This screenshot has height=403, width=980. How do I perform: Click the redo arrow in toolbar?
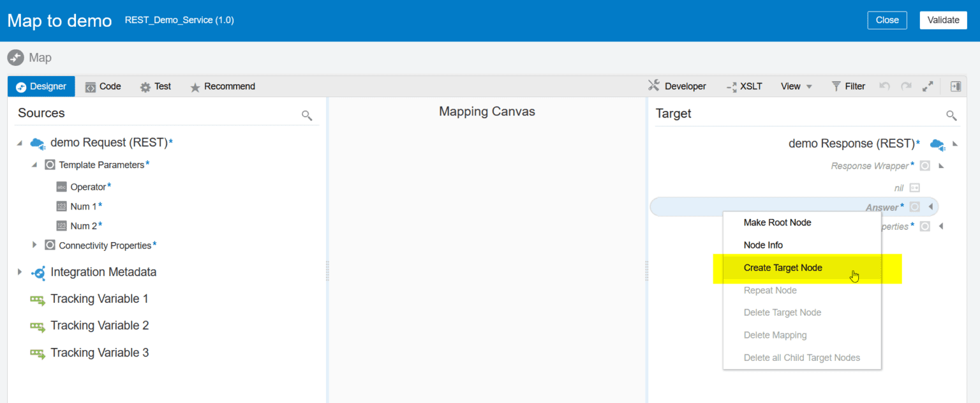(906, 86)
